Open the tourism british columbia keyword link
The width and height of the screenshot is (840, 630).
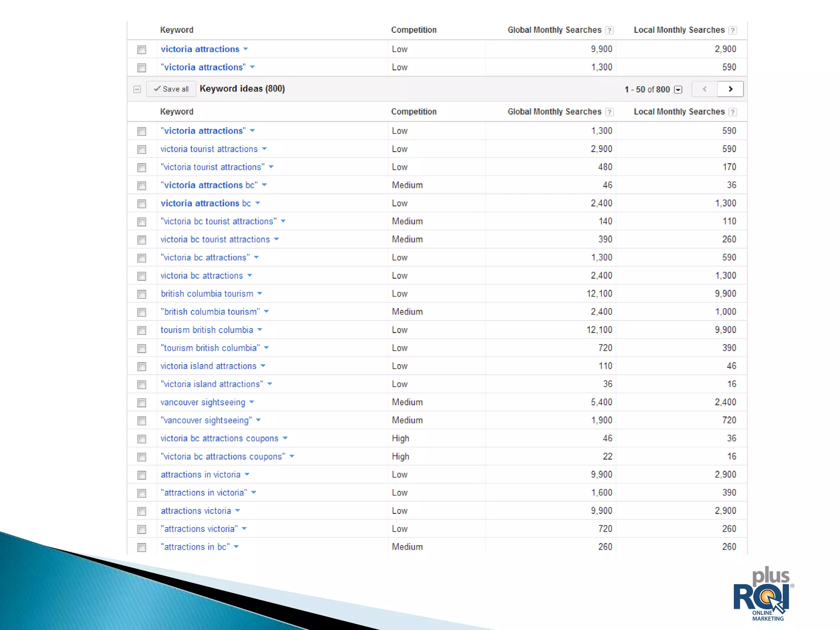tap(207, 330)
